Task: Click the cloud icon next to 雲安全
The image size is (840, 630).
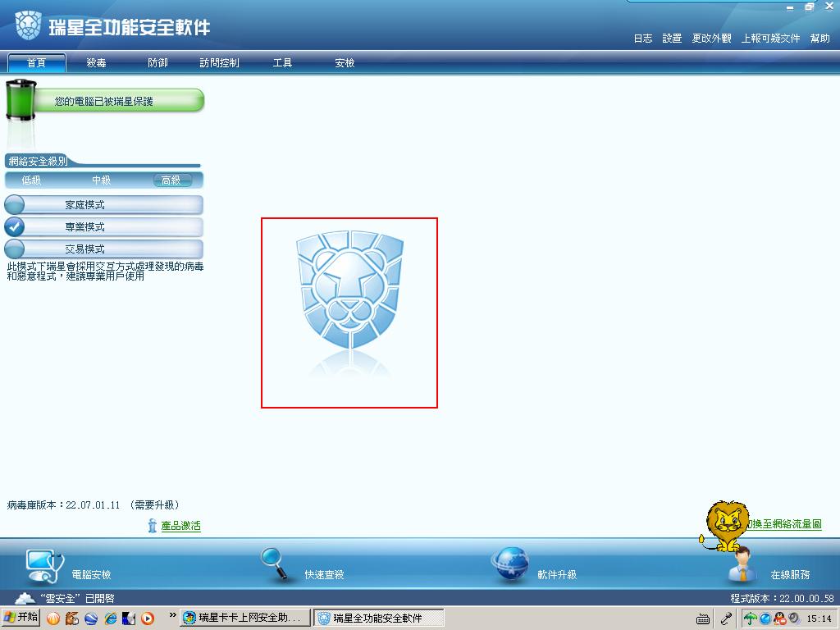Action: [24, 598]
